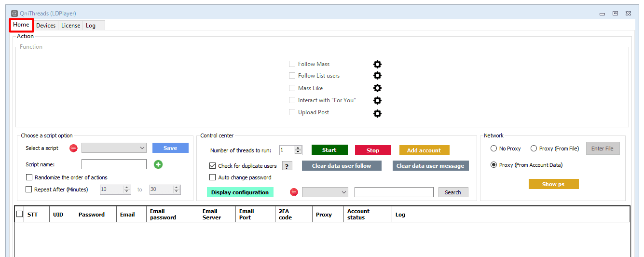Open Interact with "For You" settings gear

[377, 100]
